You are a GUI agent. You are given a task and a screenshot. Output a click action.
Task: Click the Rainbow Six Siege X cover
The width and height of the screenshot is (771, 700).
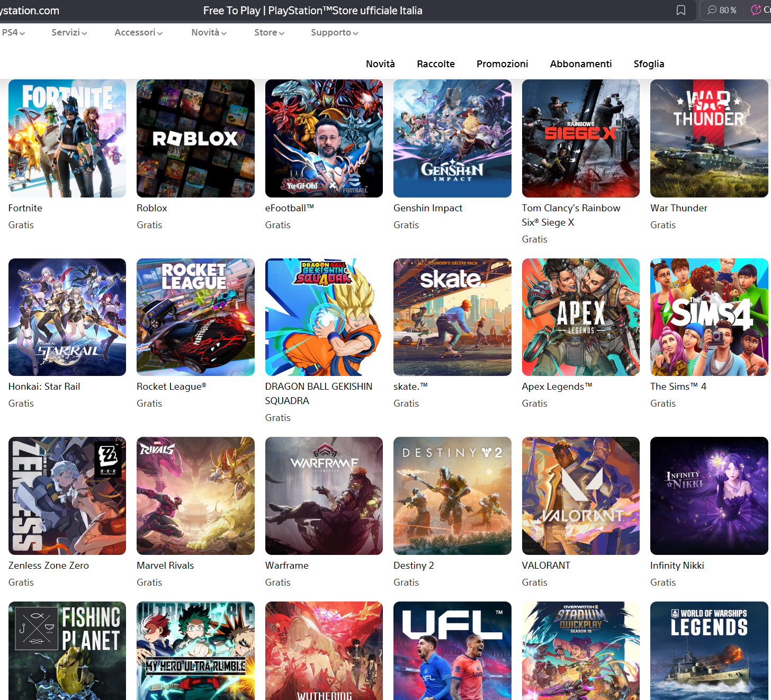pyautogui.click(x=581, y=138)
